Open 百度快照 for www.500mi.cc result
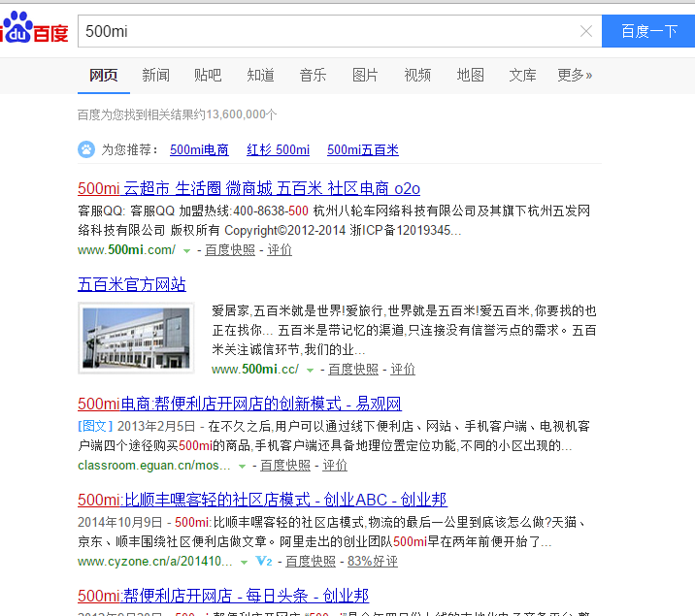 point(353,369)
